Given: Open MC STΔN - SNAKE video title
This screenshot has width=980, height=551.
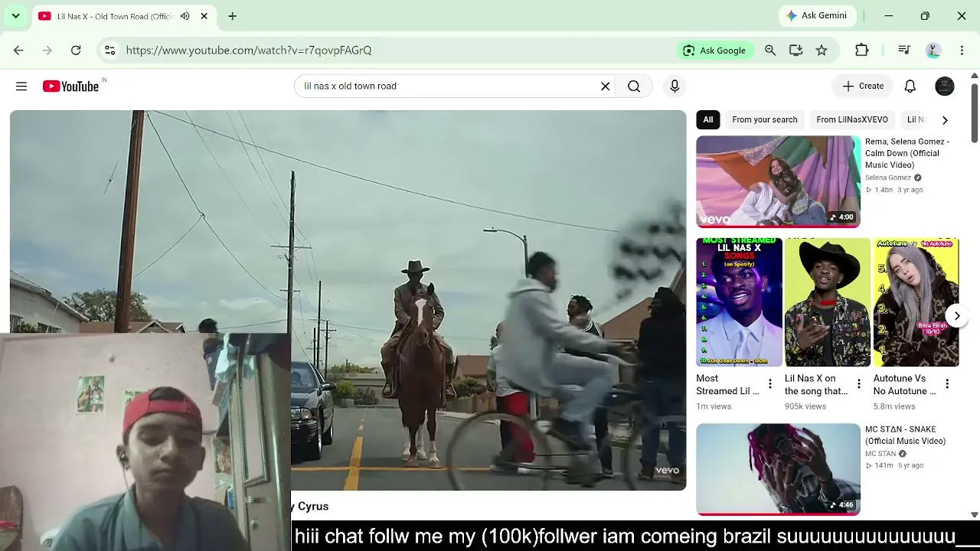Looking at the screenshot, I should coord(906,435).
